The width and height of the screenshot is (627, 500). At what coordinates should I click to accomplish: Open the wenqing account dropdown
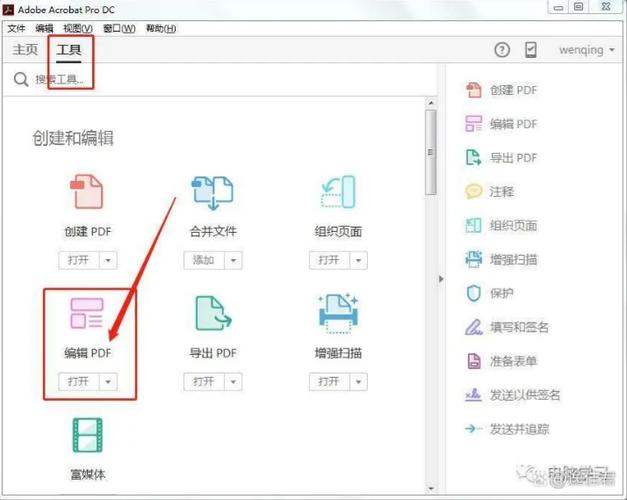tap(586, 50)
